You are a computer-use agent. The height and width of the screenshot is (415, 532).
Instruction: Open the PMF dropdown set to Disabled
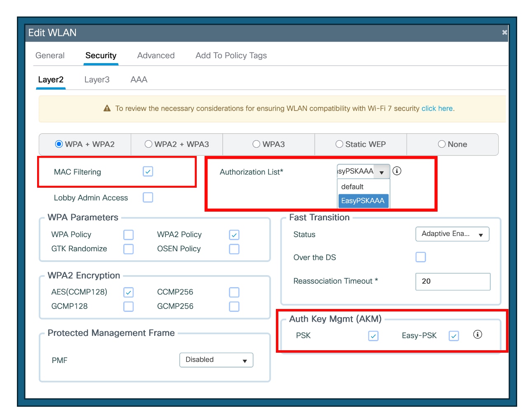pyautogui.click(x=216, y=360)
